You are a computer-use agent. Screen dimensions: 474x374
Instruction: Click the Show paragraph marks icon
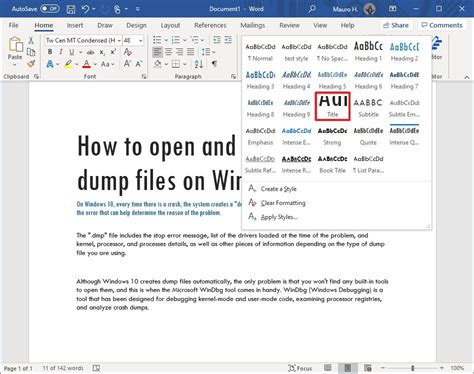coord(214,64)
